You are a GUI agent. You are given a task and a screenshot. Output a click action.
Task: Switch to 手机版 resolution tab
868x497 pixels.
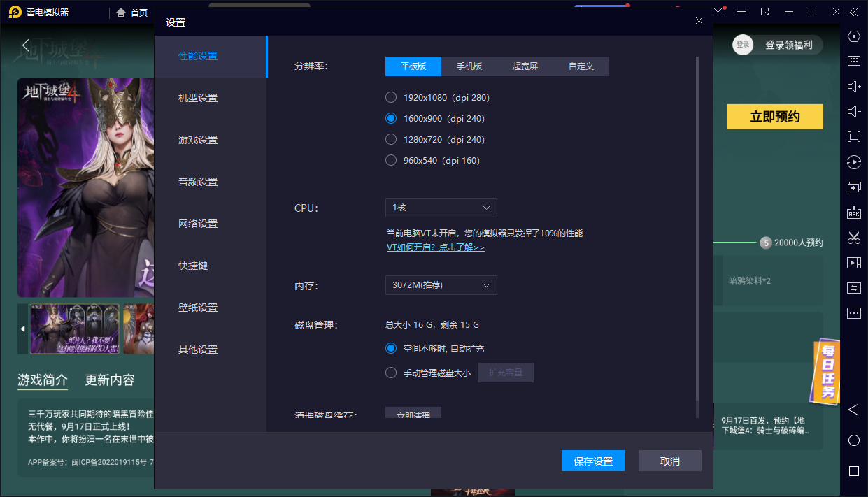(x=469, y=66)
